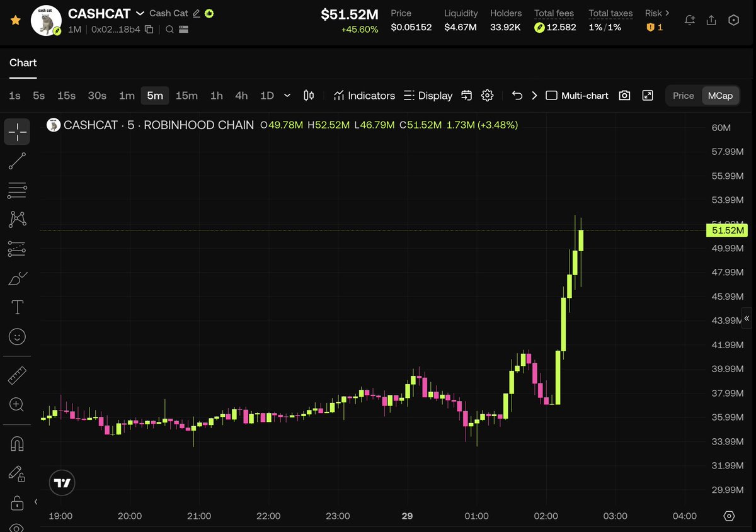Select the 1h timeframe

[x=216, y=96]
